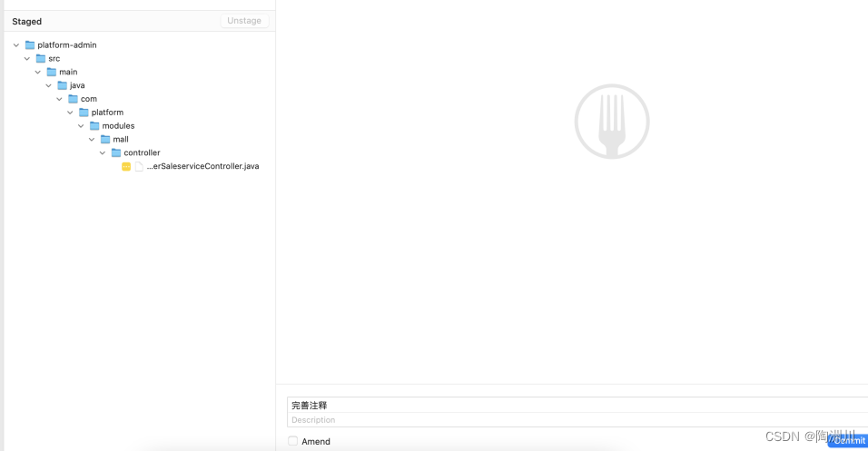
Task: Select the controller folder icon
Action: click(x=116, y=152)
